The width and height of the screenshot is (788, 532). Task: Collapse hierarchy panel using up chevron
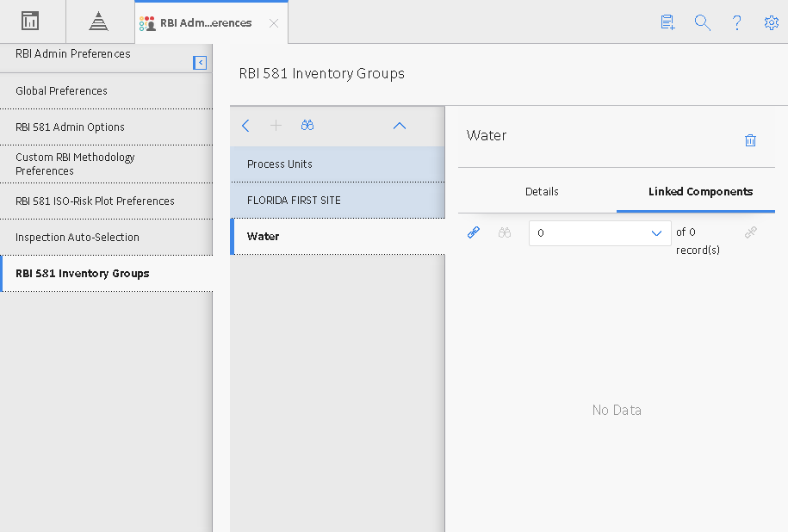pos(400,126)
